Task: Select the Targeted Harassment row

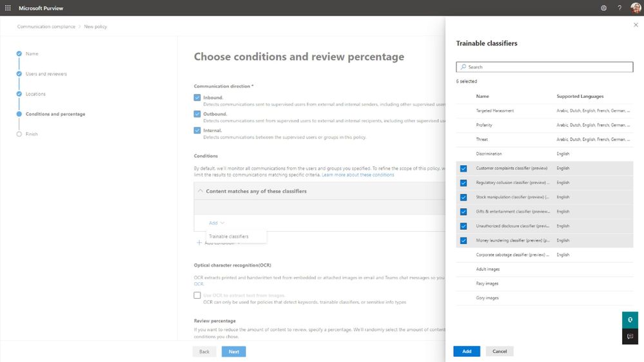Action: [544, 111]
